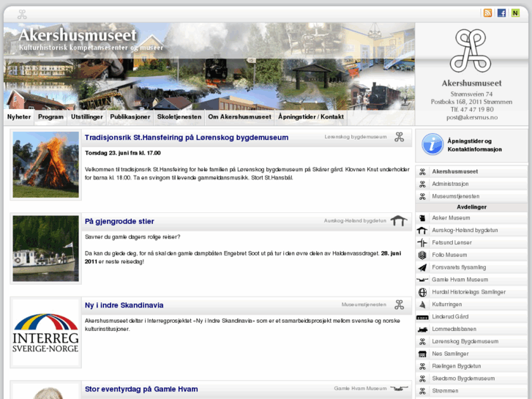Click the Rælingen Bygdetun sidebar knot icon

pyautogui.click(x=422, y=366)
